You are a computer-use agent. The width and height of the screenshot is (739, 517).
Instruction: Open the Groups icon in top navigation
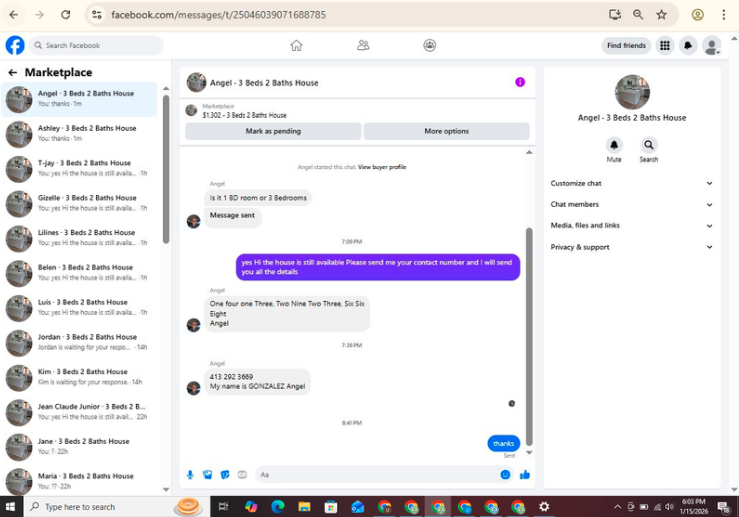[429, 45]
